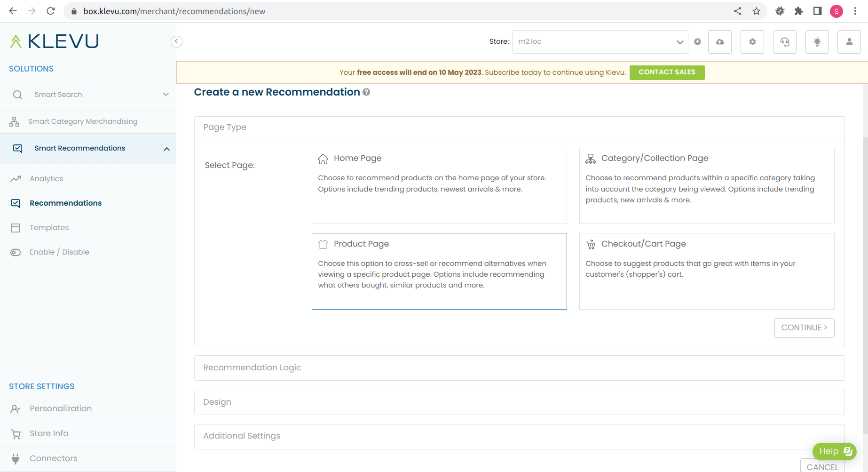
Task: Click the browser address bar URL
Action: (x=174, y=11)
